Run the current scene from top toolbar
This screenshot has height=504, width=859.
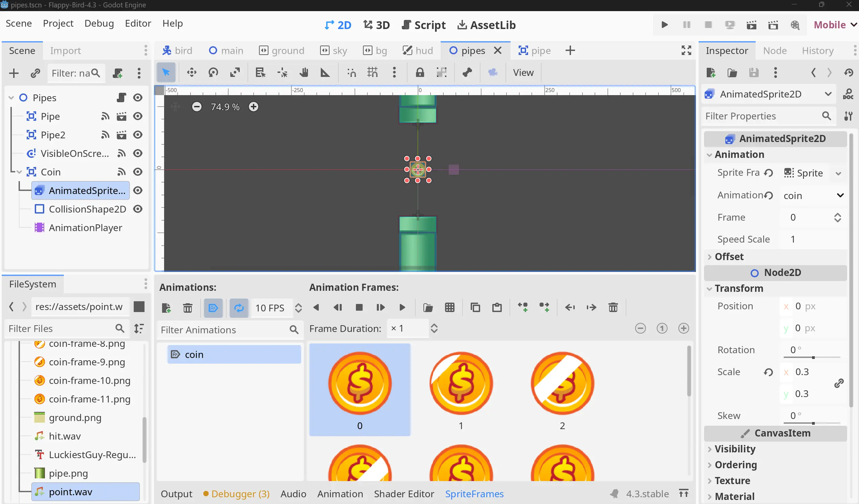click(x=752, y=25)
